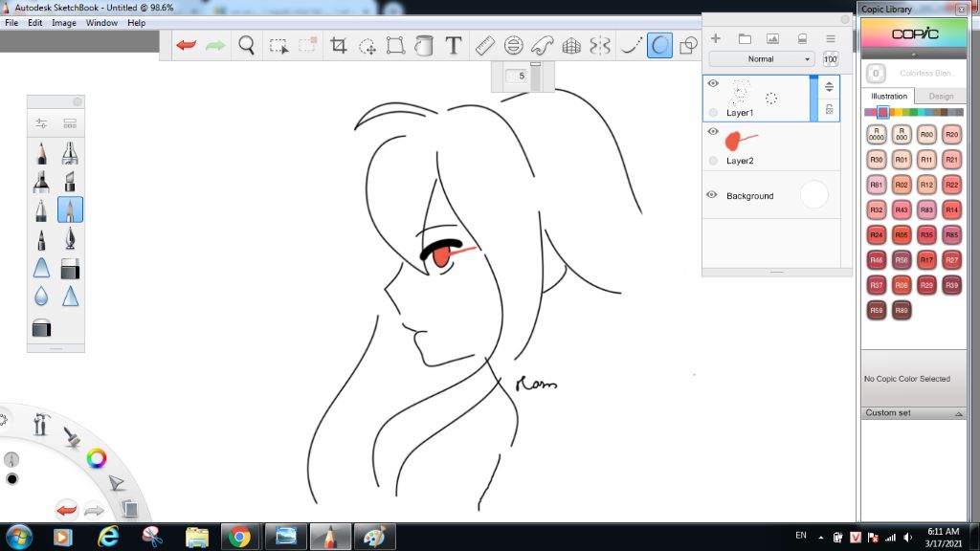Toggle the Predictive Stroke tool
The width and height of the screenshot is (980, 551).
(659, 45)
